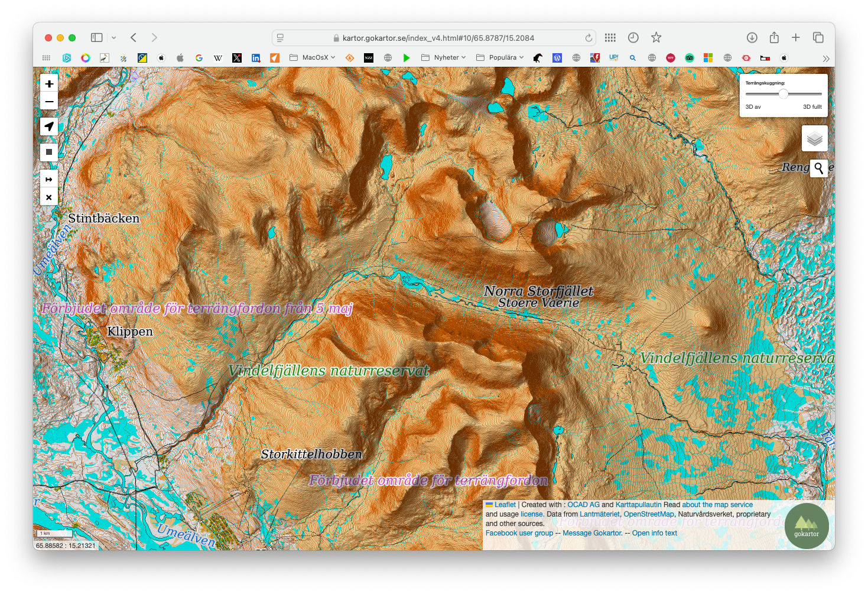Open the map layers selector

coord(814,139)
